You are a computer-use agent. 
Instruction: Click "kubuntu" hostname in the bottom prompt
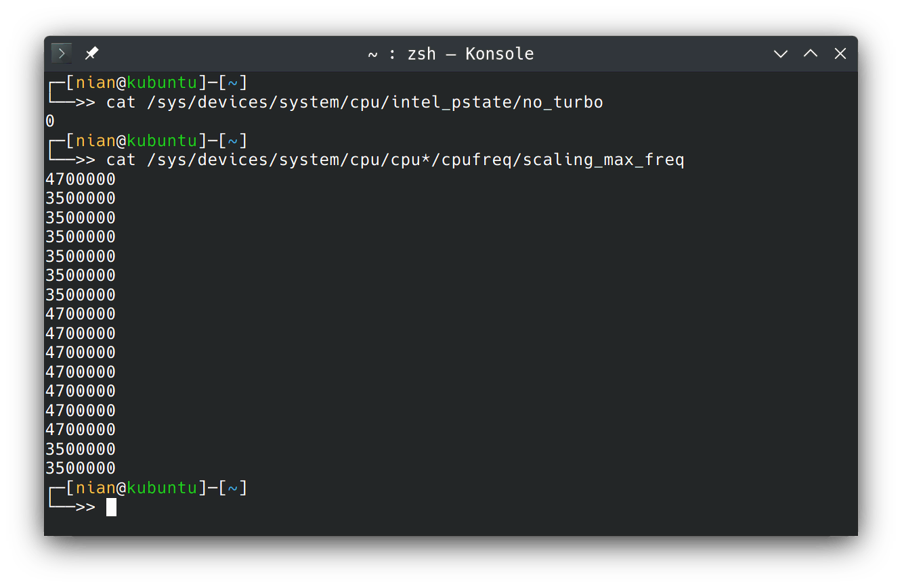162,488
